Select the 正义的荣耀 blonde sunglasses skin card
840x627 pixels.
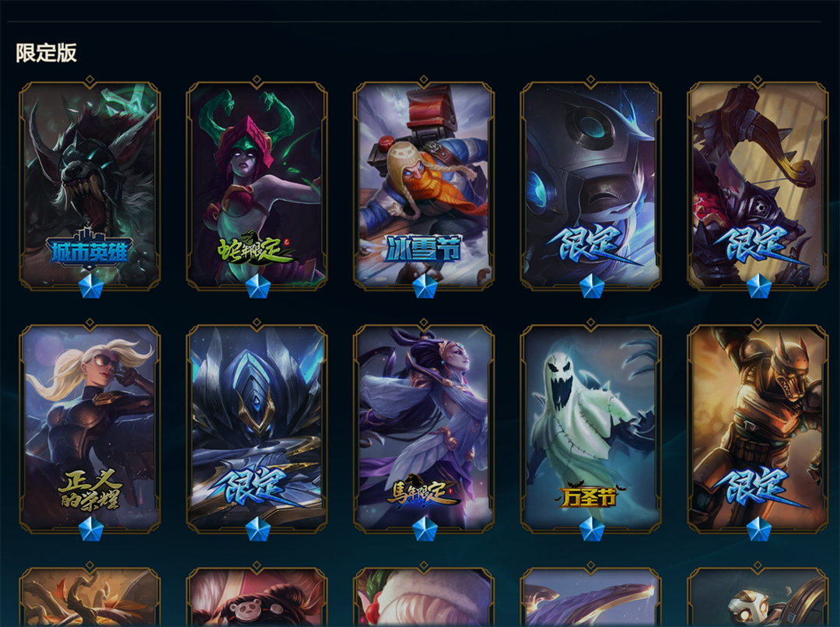[90, 427]
